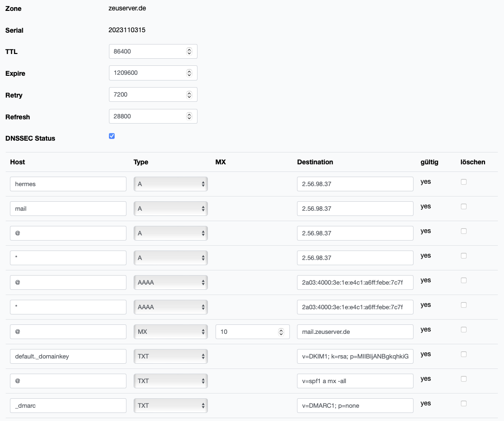This screenshot has width=504, height=421.
Task: Click the Retry value stepper
Action: coord(189,95)
